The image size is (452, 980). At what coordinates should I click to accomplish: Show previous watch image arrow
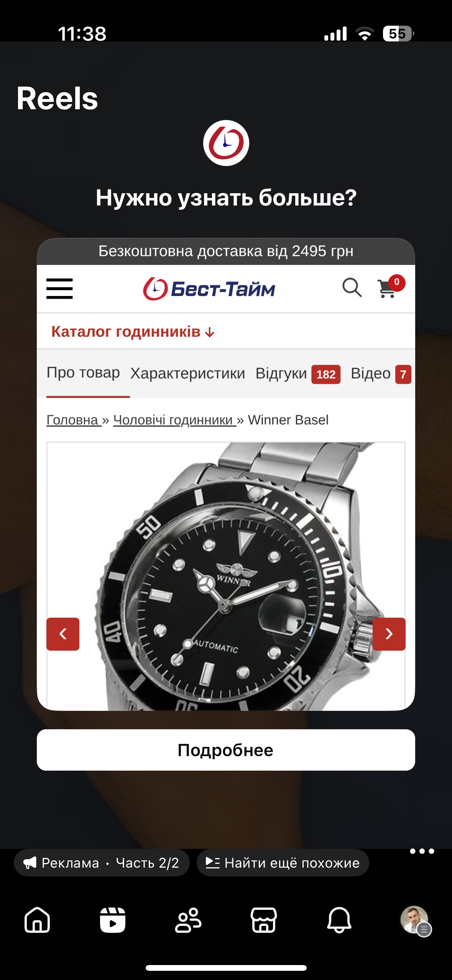pyautogui.click(x=63, y=634)
